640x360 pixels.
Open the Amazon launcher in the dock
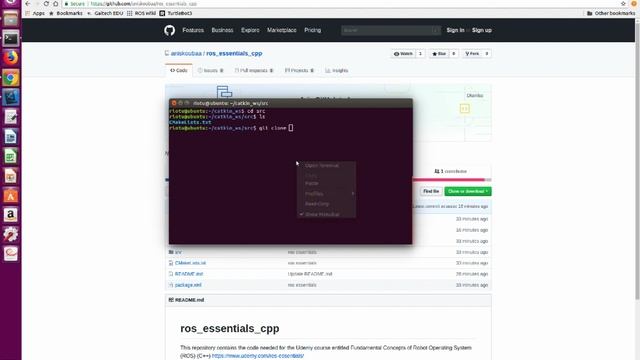[11, 215]
